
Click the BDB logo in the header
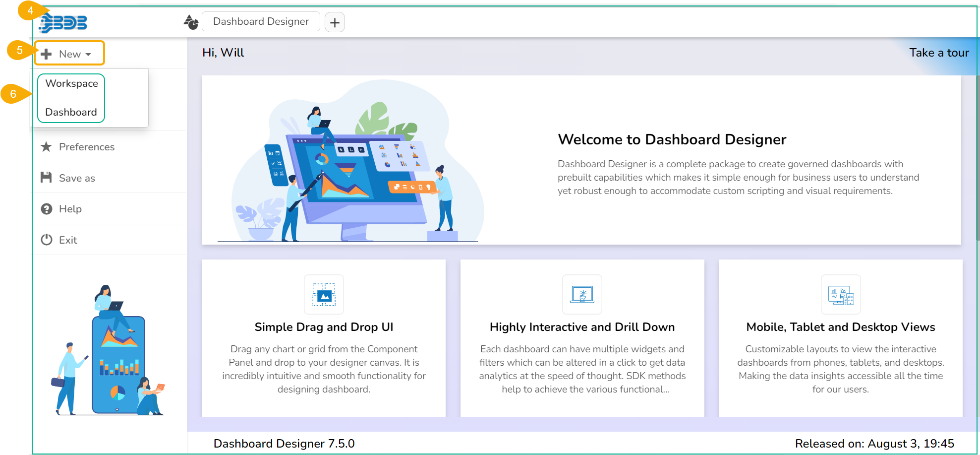tap(63, 23)
